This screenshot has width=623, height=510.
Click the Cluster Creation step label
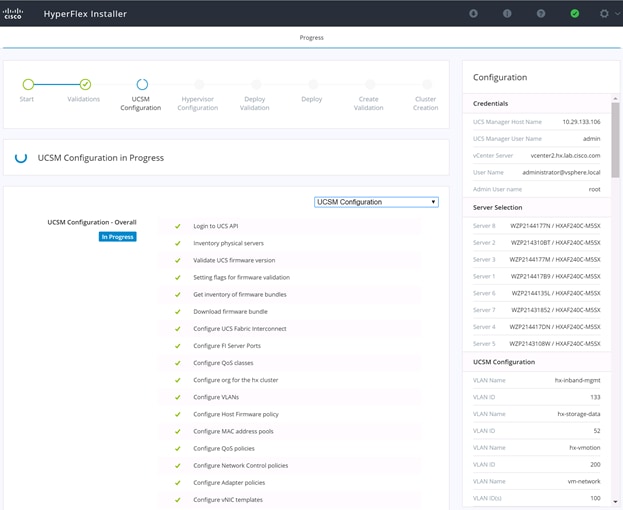426,103
